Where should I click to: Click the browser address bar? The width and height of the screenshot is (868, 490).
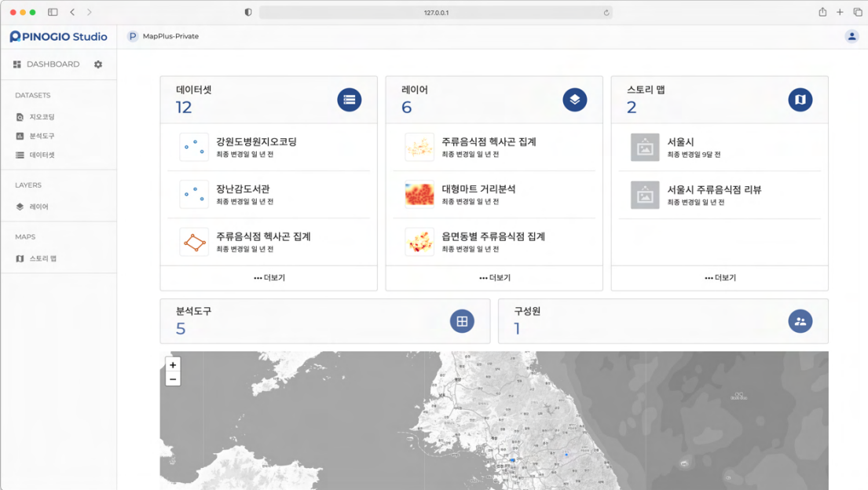435,13
